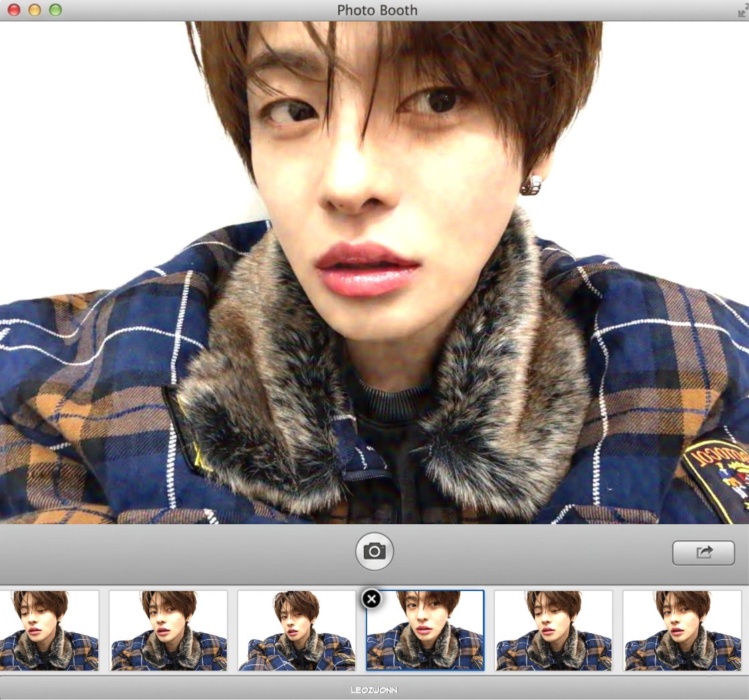This screenshot has width=749, height=700.
Task: Open the share button in the toolbar
Action: tap(704, 553)
